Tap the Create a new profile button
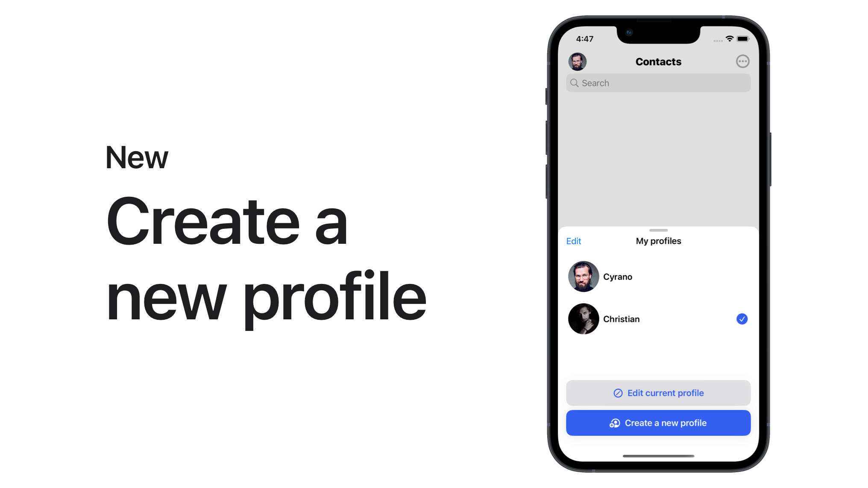Screen dimensions: 868x488 coord(658,422)
